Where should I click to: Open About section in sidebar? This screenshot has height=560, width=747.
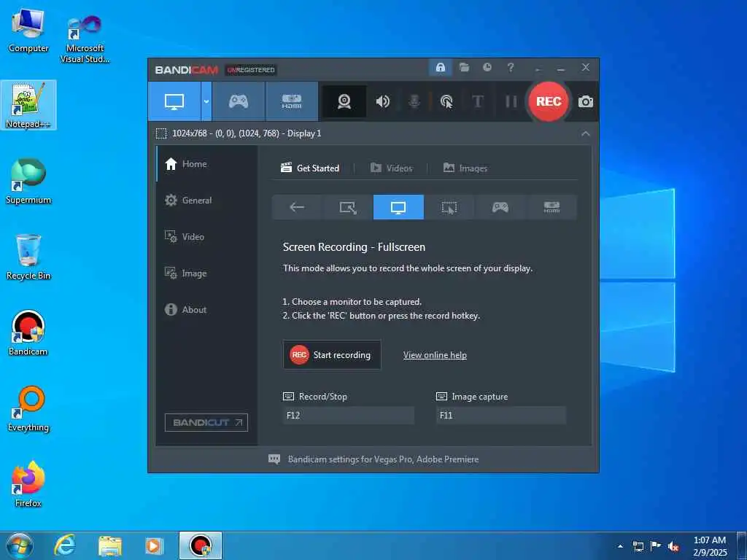click(206, 309)
